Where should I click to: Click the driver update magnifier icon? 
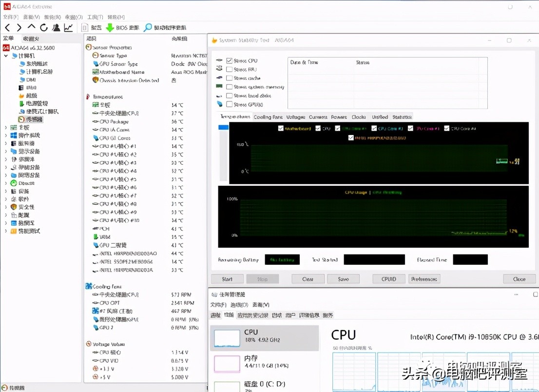point(148,28)
